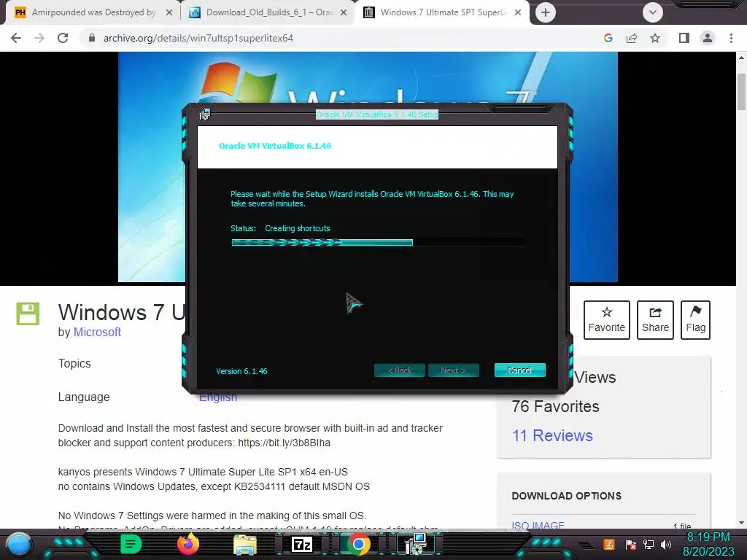The height and width of the screenshot is (560, 747).
Task: Open the browser side panel icon
Action: click(x=684, y=38)
